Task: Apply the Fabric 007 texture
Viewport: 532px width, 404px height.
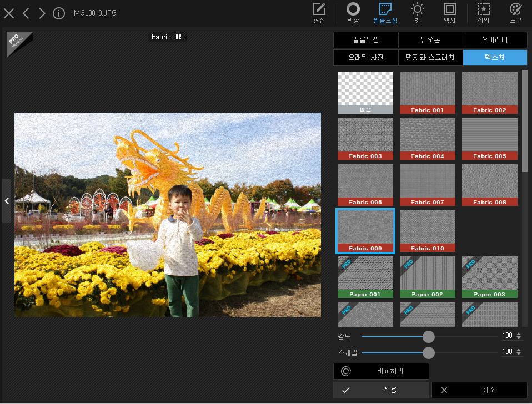Action: point(428,185)
